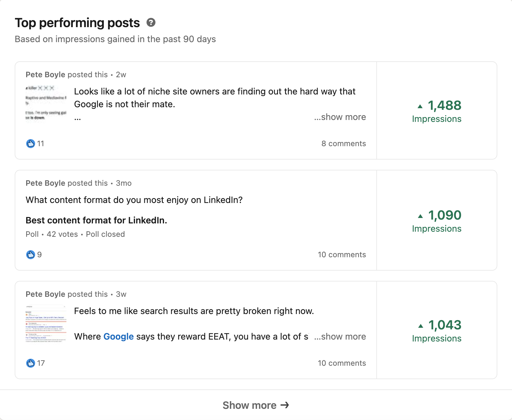Expand the niche site post with show more
This screenshot has width=512, height=420.
340,117
